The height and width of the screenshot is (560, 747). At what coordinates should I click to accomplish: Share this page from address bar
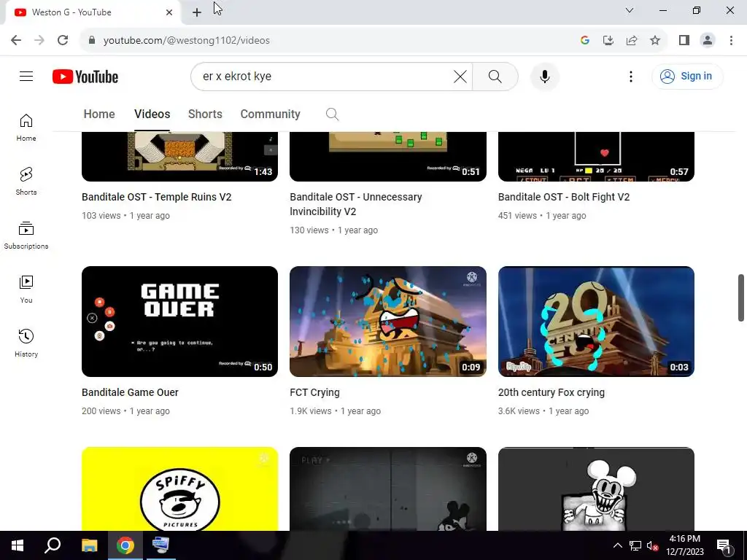click(632, 41)
